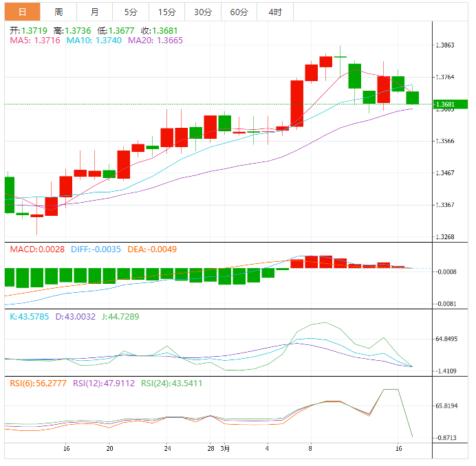Click the tall red candlestick before date 8

(x=297, y=104)
